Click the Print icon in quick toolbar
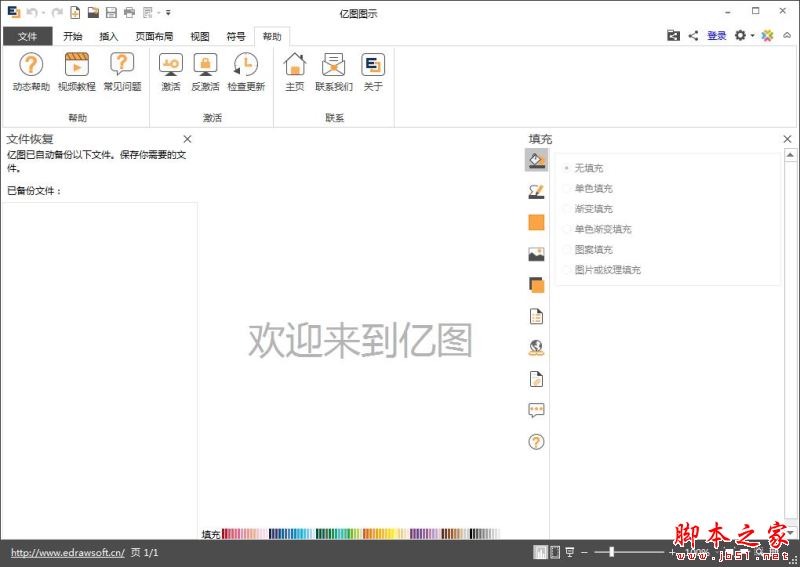 point(130,12)
